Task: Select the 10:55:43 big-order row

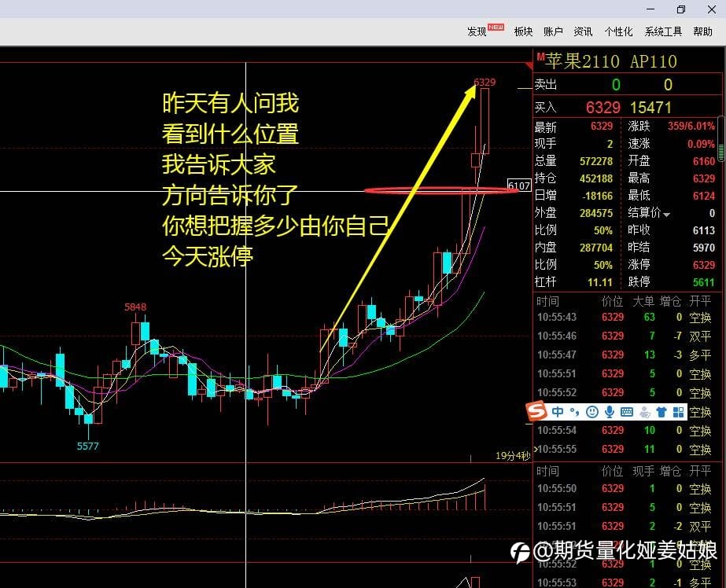Action: pos(624,318)
